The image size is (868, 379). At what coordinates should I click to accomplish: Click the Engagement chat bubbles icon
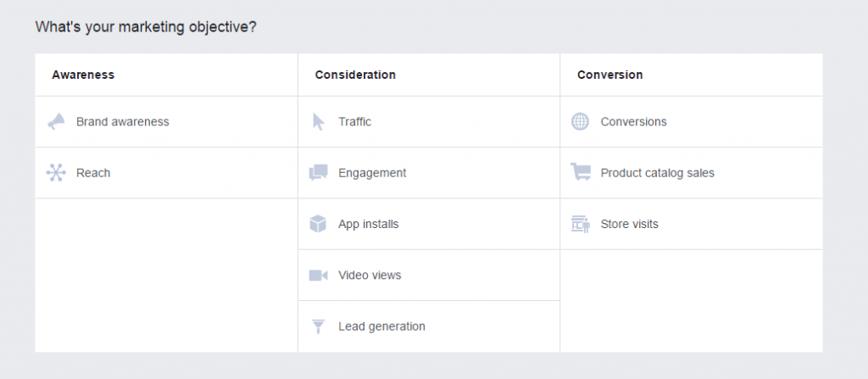(319, 173)
